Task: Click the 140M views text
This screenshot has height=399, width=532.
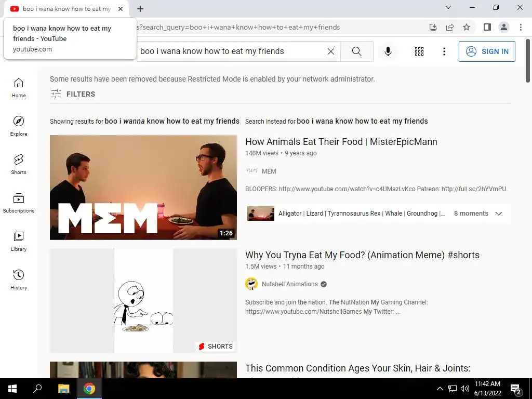Action: coord(262,153)
